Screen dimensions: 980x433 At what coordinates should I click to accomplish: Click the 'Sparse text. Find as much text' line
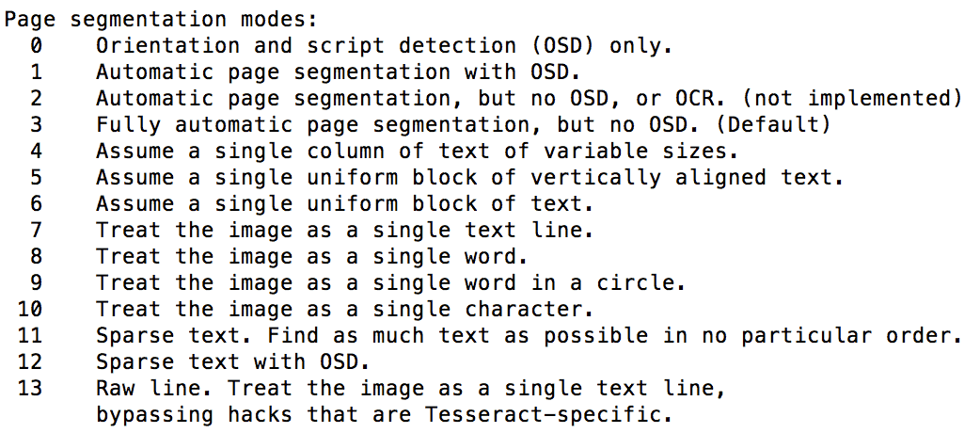530,335
